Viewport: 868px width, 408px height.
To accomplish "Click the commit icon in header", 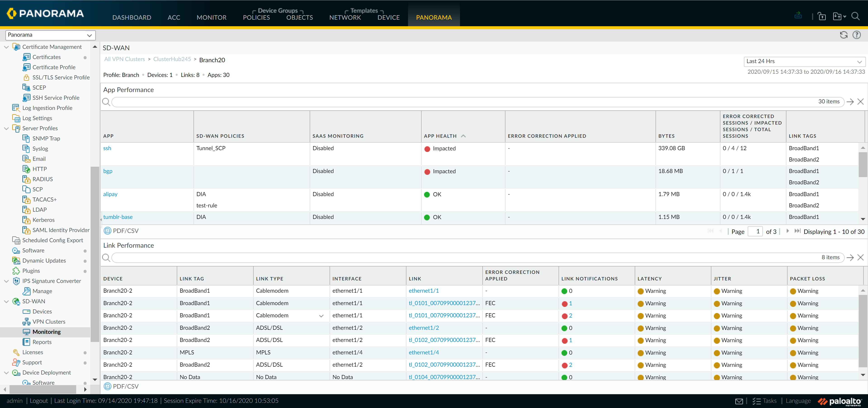I will 798,16.
